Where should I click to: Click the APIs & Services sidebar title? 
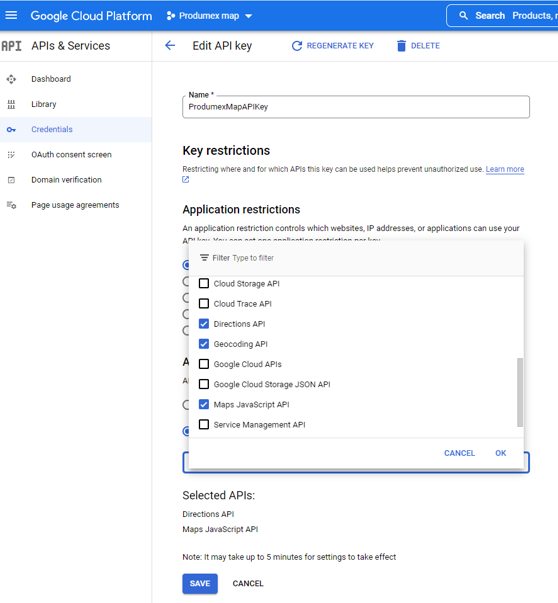point(71,46)
